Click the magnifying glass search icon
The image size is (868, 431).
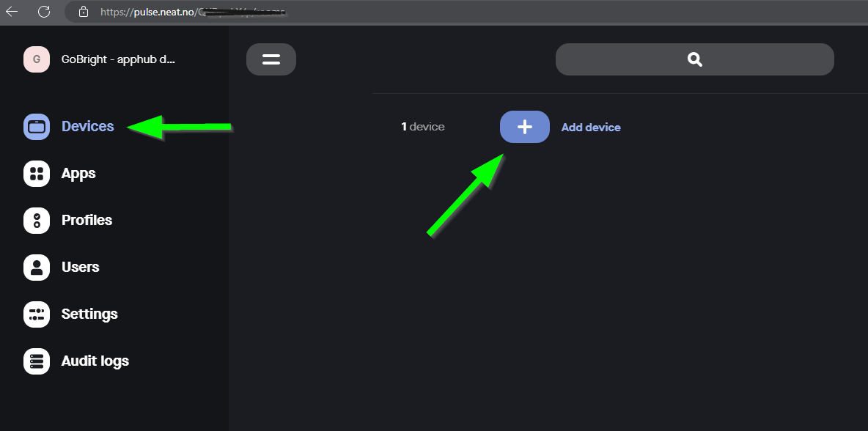694,59
